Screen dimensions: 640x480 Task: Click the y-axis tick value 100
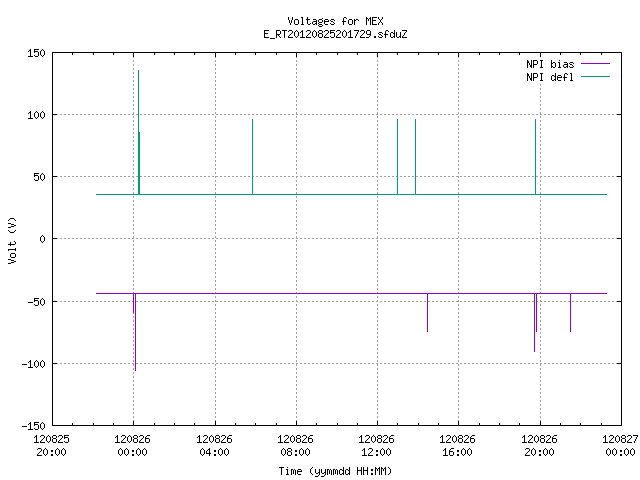click(x=36, y=115)
